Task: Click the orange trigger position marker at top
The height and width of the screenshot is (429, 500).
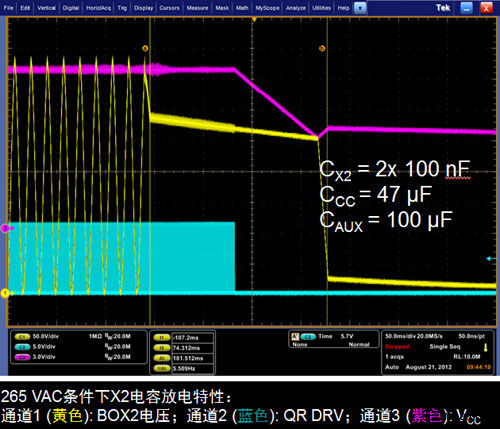Action: 254,20
